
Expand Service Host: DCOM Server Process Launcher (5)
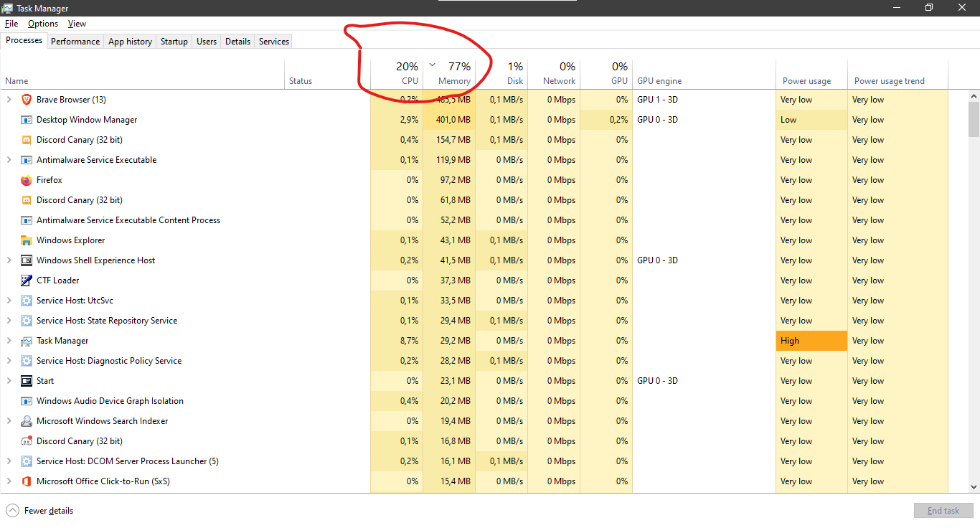coord(9,461)
